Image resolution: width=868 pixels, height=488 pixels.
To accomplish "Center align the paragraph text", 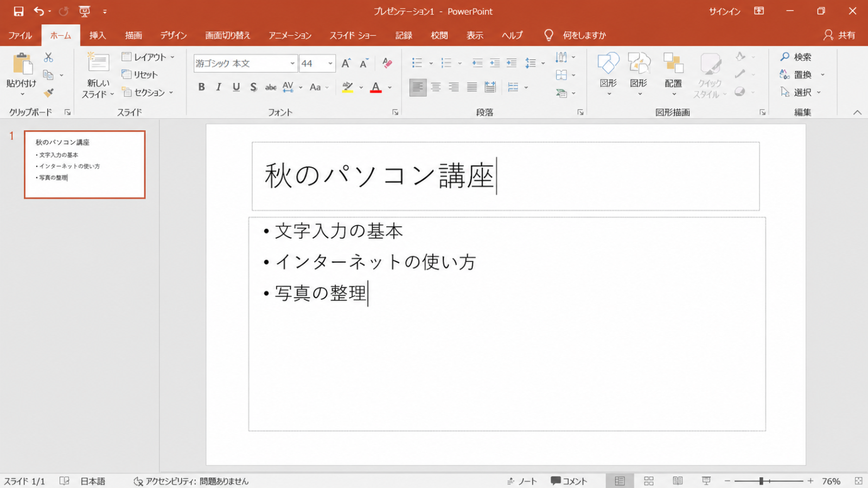I will [436, 87].
